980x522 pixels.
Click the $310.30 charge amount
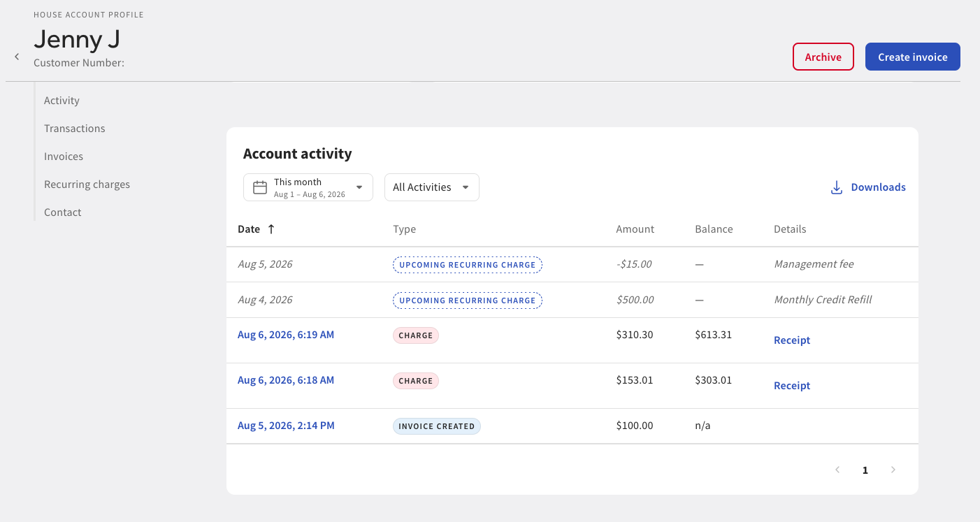635,335
